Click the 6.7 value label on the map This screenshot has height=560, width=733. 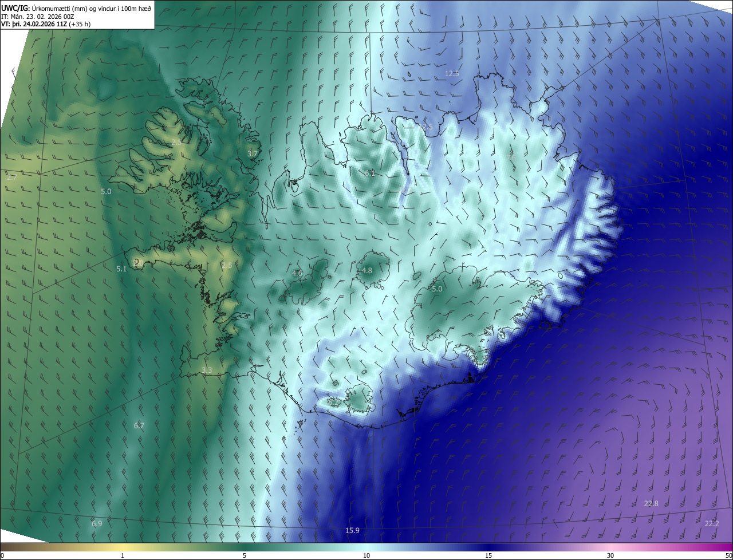point(139,425)
